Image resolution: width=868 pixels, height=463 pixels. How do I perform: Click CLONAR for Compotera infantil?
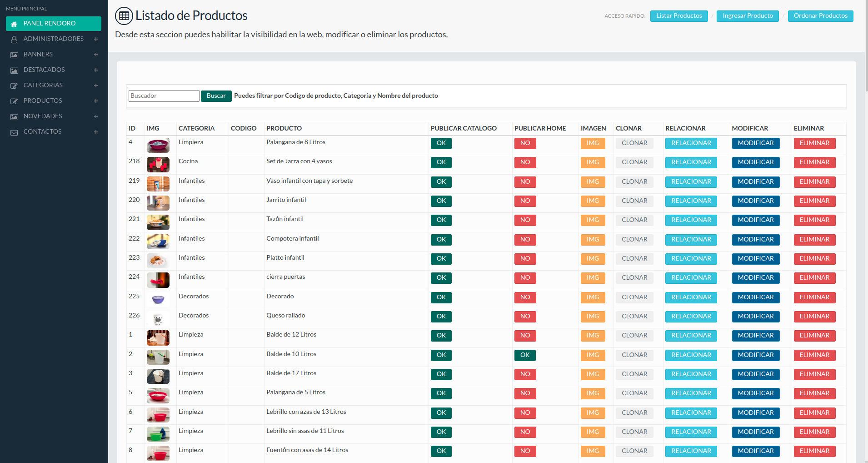pos(634,240)
